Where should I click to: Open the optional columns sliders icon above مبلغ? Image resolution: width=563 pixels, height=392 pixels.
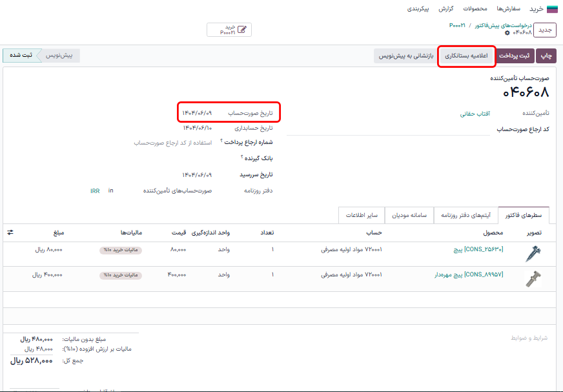11,232
